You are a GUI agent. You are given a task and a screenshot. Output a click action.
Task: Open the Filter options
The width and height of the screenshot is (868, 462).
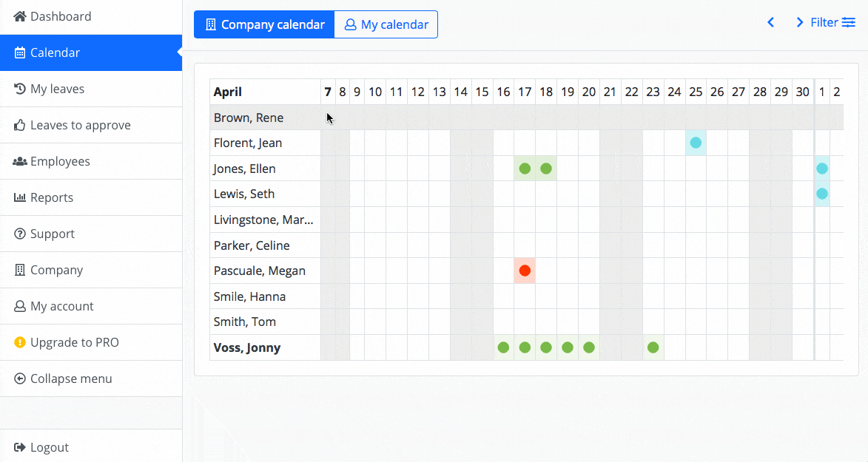[x=833, y=23]
